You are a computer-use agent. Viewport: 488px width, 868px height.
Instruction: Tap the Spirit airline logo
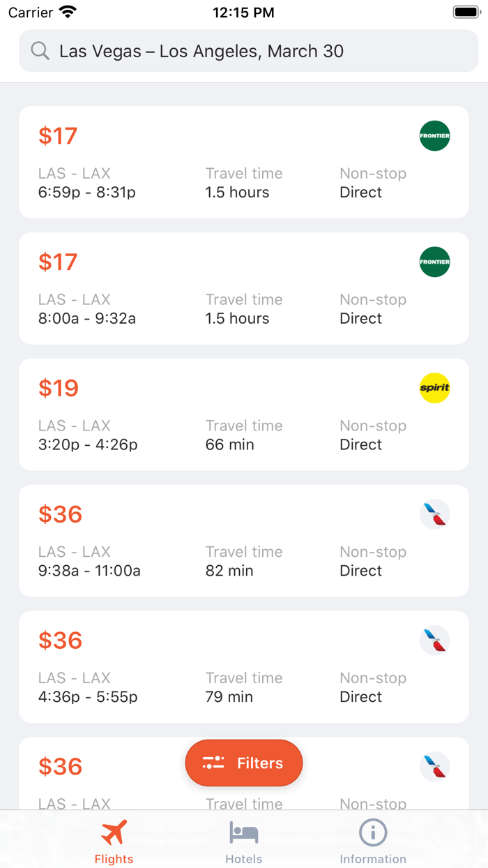[x=434, y=388]
